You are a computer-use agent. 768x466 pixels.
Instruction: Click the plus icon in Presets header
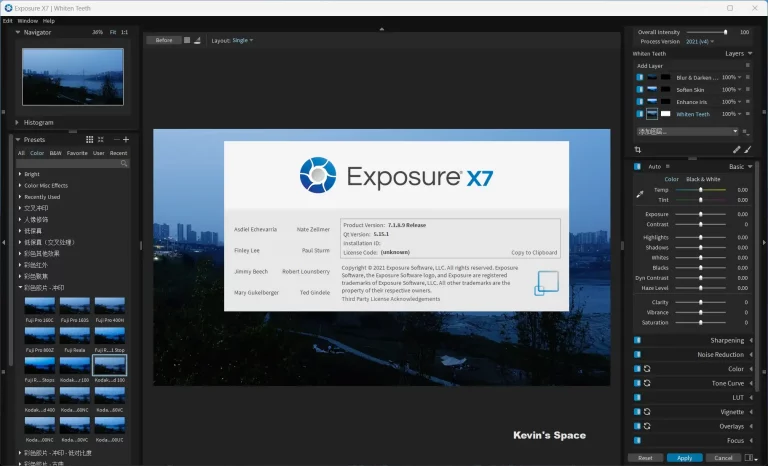pos(126,140)
